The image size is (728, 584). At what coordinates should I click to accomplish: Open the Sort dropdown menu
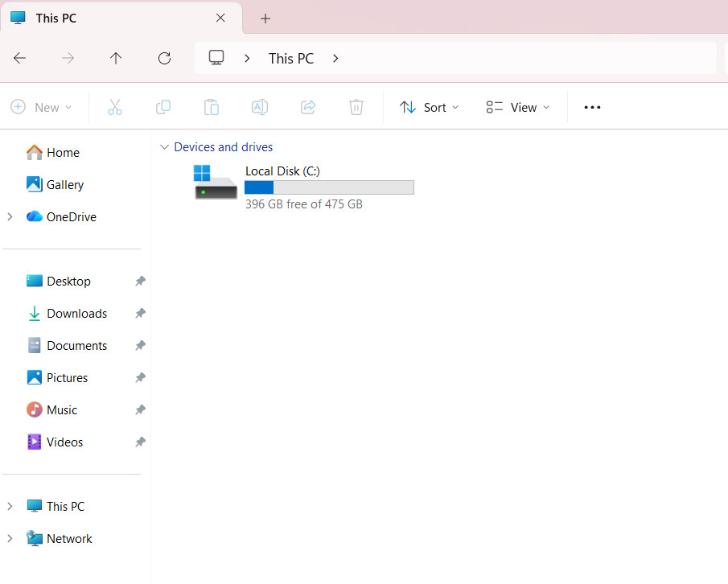pyautogui.click(x=429, y=107)
